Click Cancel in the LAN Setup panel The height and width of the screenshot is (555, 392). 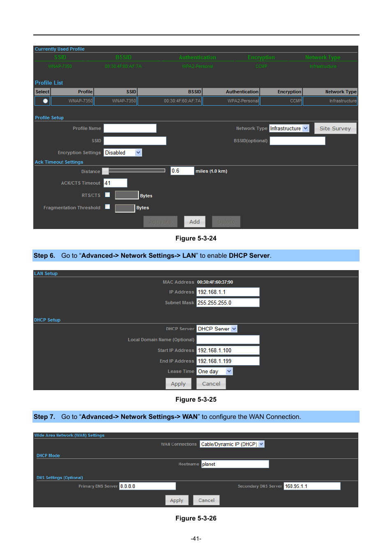click(211, 384)
